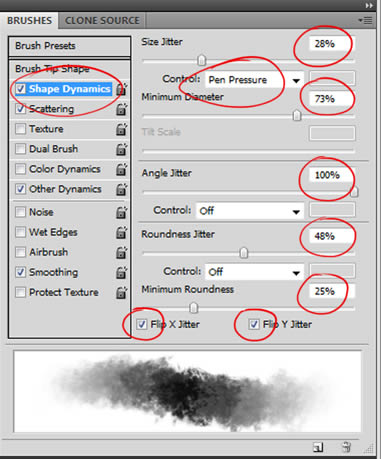Viewport: 381px width, 459px height.
Task: Click the Minimum Diameter slider handle
Action: click(x=297, y=115)
